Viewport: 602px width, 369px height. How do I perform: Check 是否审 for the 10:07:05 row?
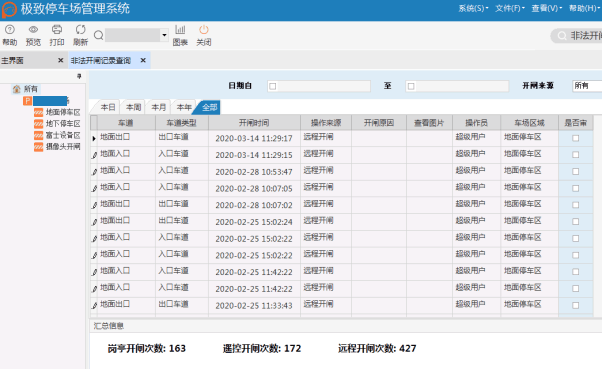(x=576, y=188)
